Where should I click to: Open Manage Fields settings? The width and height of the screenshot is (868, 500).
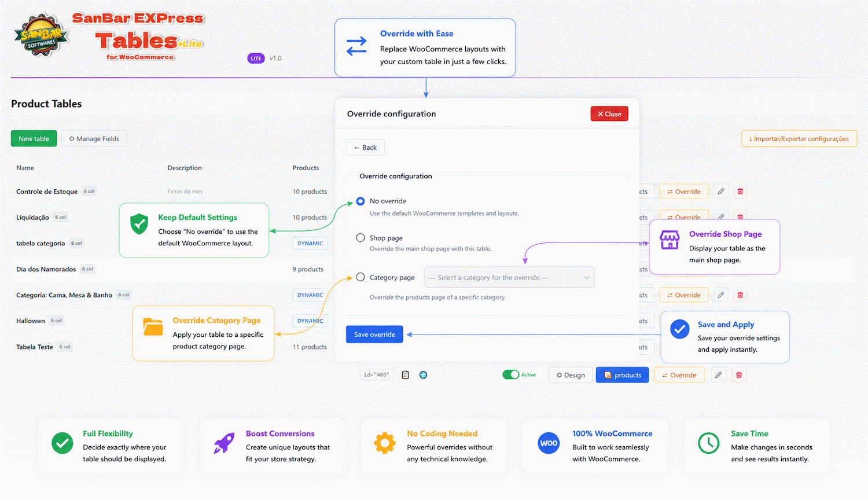click(x=94, y=139)
